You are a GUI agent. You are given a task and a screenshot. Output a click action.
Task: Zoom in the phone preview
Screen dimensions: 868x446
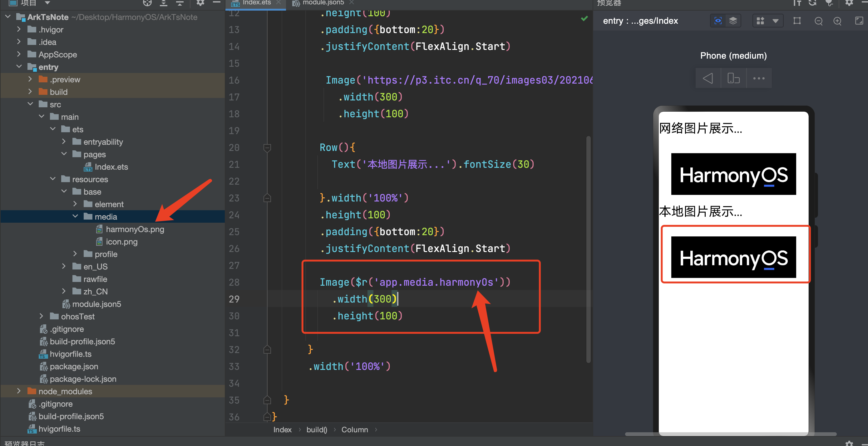[x=837, y=21]
